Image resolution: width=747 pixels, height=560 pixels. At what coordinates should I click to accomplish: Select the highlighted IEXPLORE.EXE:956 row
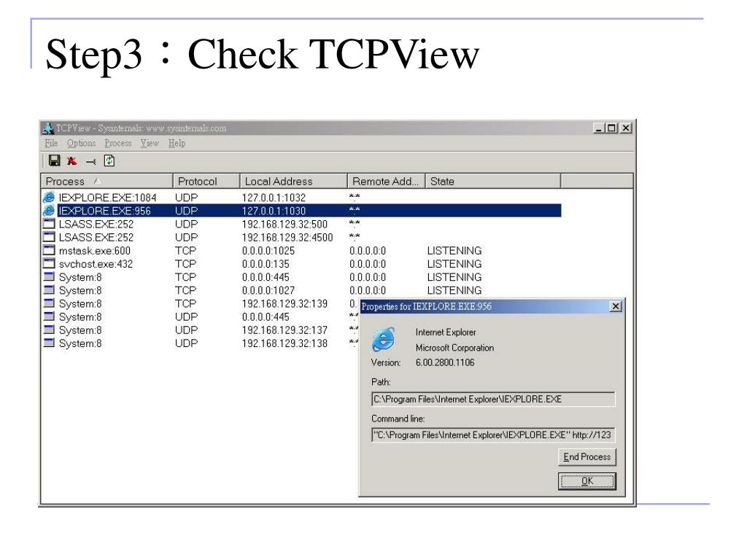point(301,211)
